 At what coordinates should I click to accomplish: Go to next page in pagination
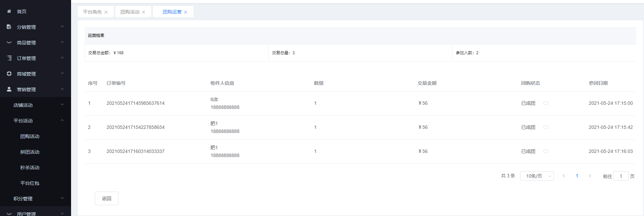pos(590,176)
